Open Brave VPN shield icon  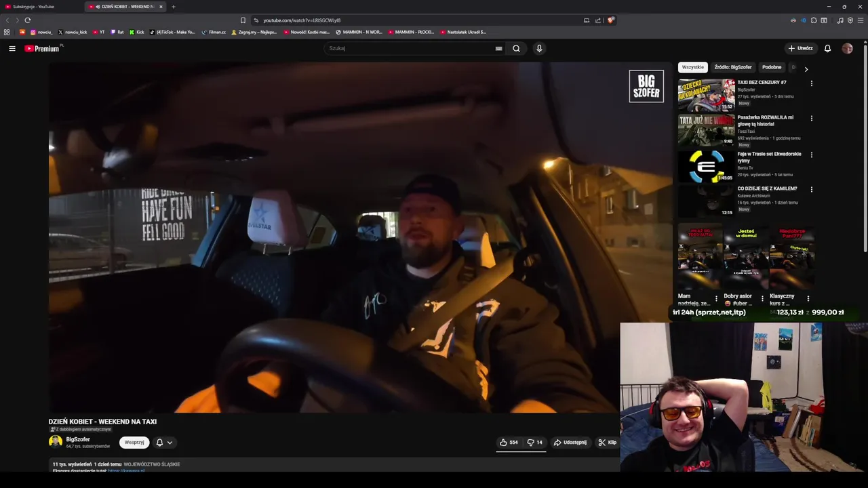[850, 20]
